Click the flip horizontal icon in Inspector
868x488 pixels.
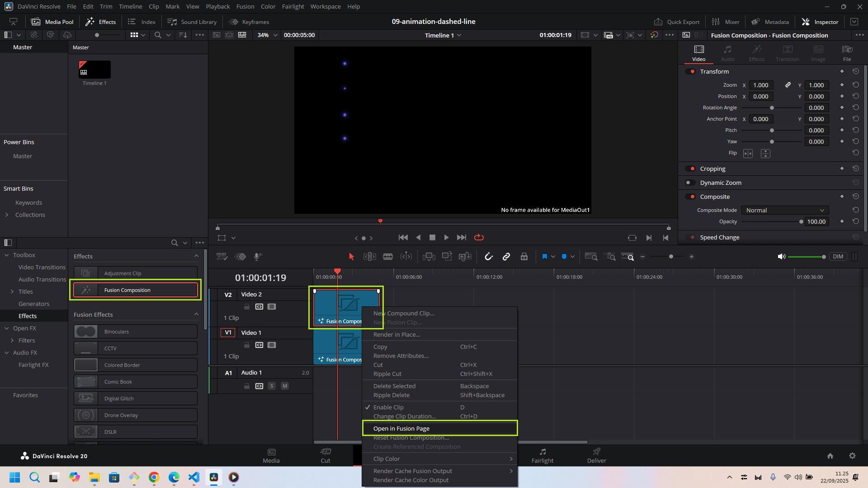[748, 154]
